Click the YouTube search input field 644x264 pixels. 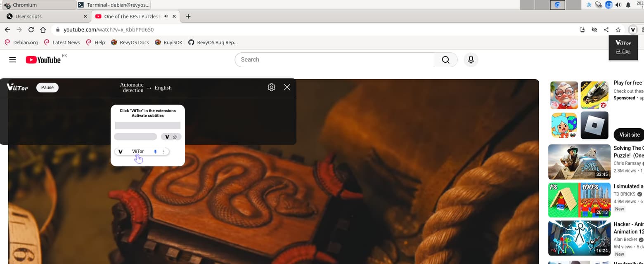coord(334,60)
